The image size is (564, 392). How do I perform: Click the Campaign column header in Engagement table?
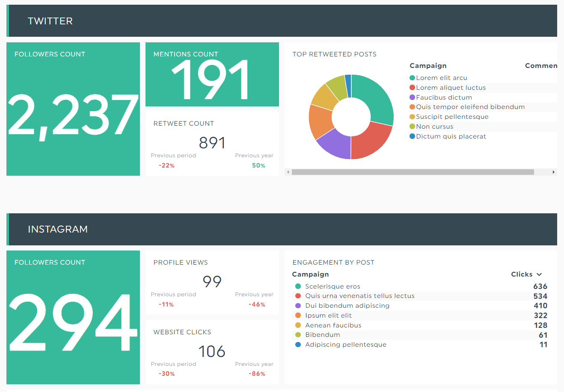311,274
